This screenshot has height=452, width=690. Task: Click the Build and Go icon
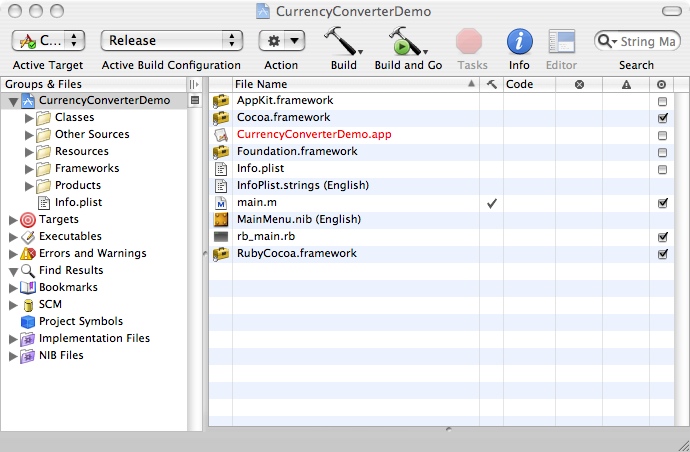pyautogui.click(x=407, y=41)
